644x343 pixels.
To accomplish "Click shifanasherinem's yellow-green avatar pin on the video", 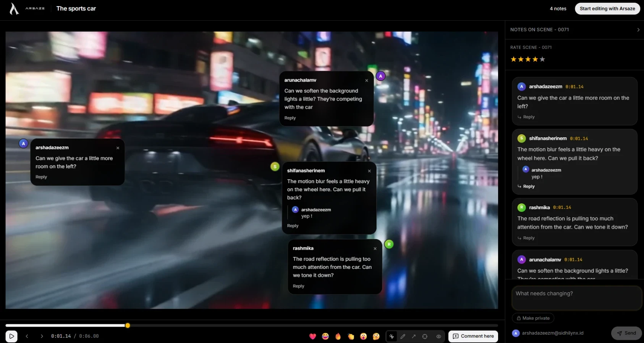I will (x=275, y=166).
